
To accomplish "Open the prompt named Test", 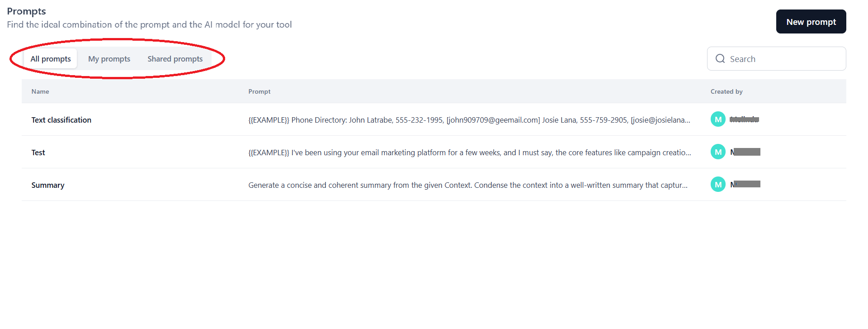I will tap(38, 153).
